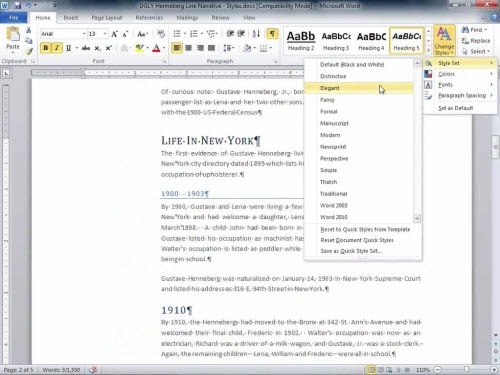Click the Strikethrough abc icon
Screen dimensions: 500x375
pyautogui.click(x=86, y=48)
